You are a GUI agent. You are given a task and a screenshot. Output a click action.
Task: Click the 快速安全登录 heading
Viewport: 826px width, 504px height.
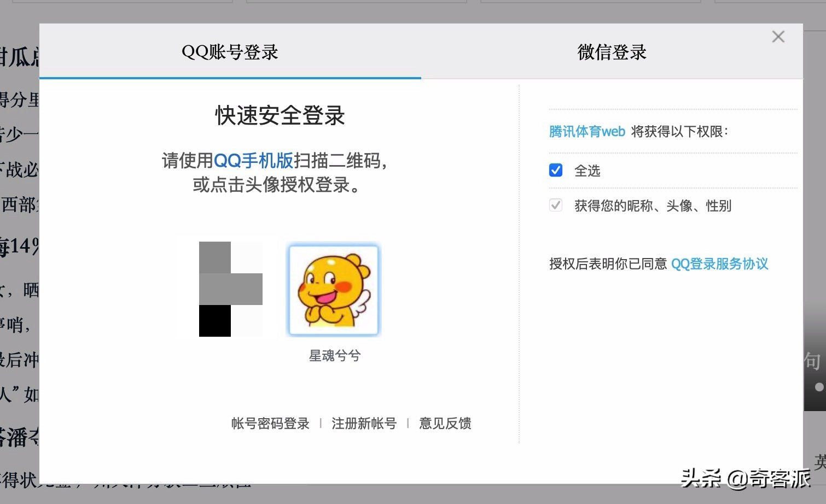pyautogui.click(x=280, y=115)
